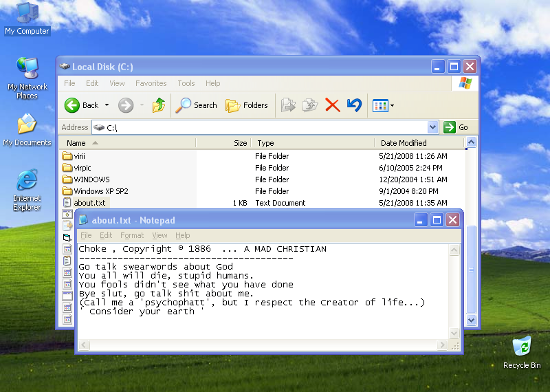Sort by Date Modified column header
Viewport: 550px width, 392px height.
point(419,143)
